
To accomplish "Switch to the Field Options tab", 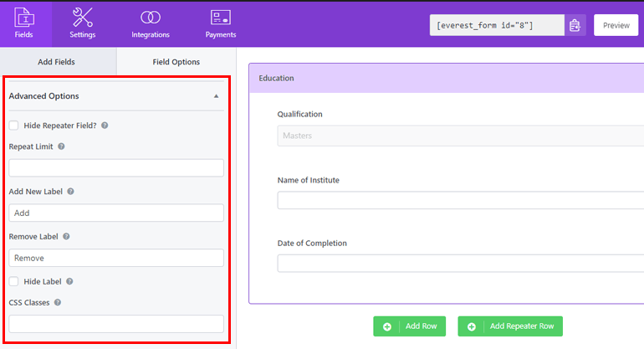I will pyautogui.click(x=176, y=62).
